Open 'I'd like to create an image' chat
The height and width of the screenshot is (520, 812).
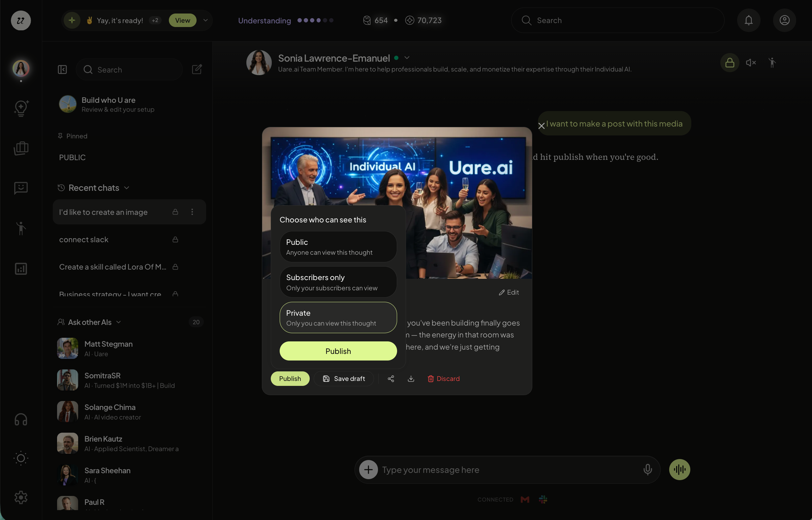(x=129, y=212)
